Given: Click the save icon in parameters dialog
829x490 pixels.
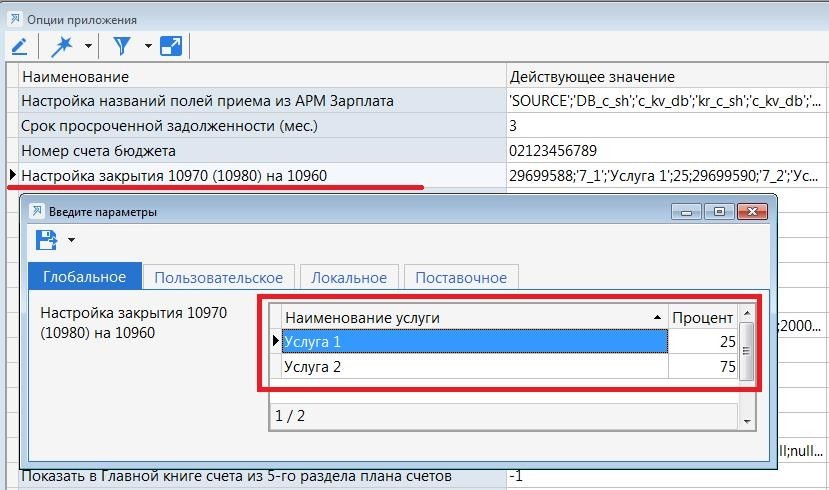Looking at the screenshot, I should tap(47, 240).
